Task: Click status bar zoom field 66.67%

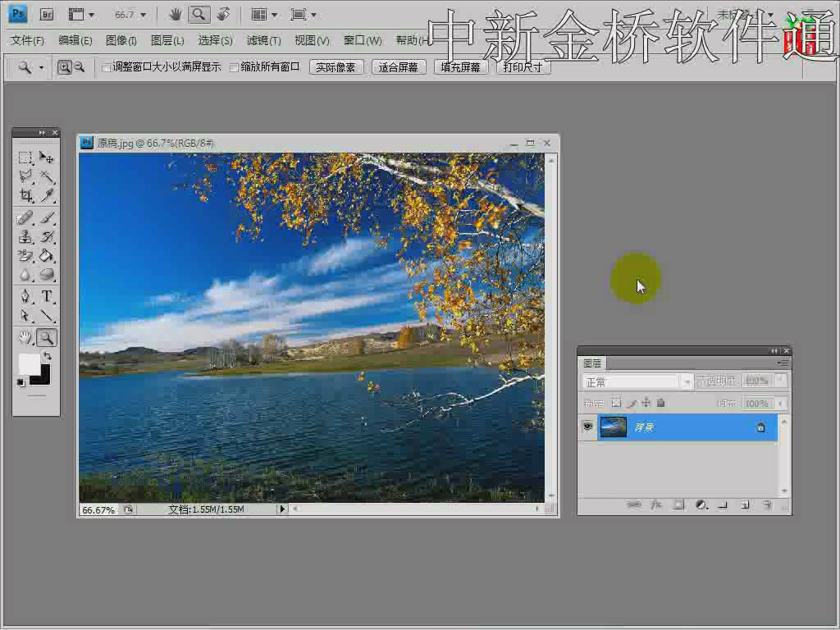Action: coord(98,509)
